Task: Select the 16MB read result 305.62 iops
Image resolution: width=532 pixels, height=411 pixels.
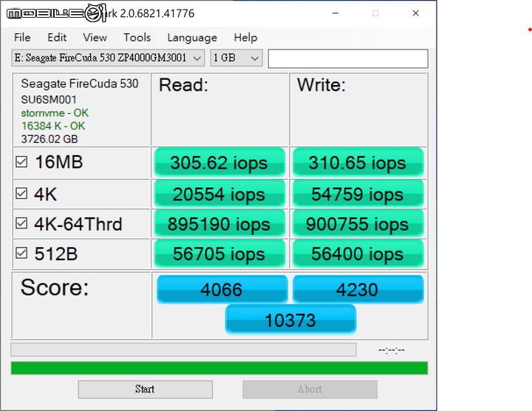Action: [x=219, y=162]
